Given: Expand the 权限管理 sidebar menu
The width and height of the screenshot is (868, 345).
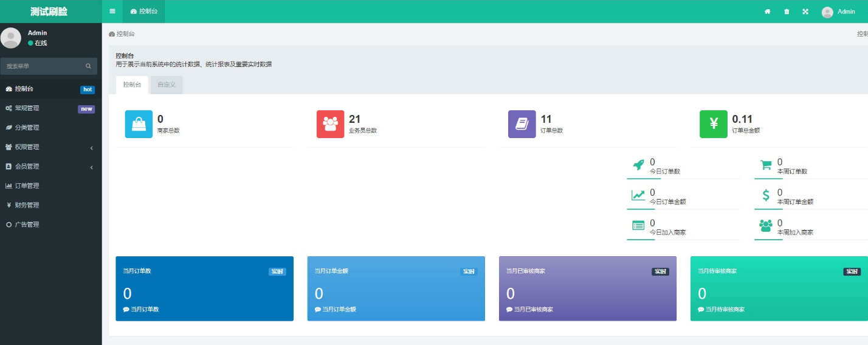Looking at the screenshot, I should (x=49, y=147).
